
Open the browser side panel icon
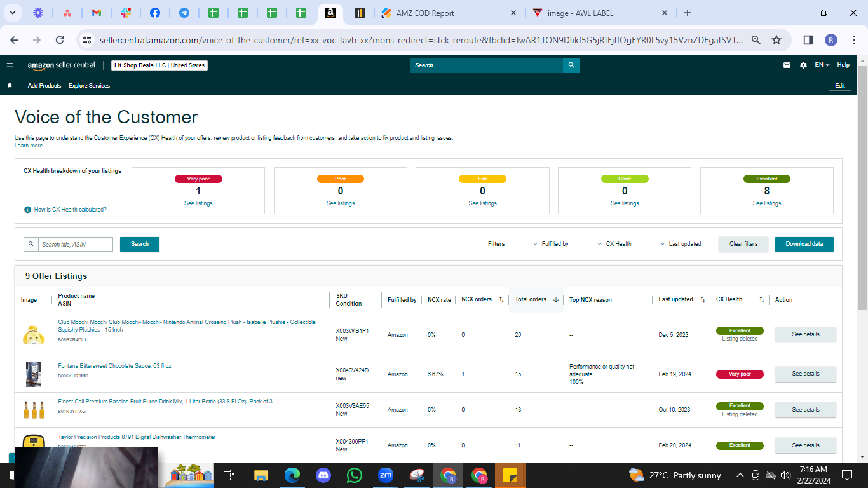click(x=808, y=40)
